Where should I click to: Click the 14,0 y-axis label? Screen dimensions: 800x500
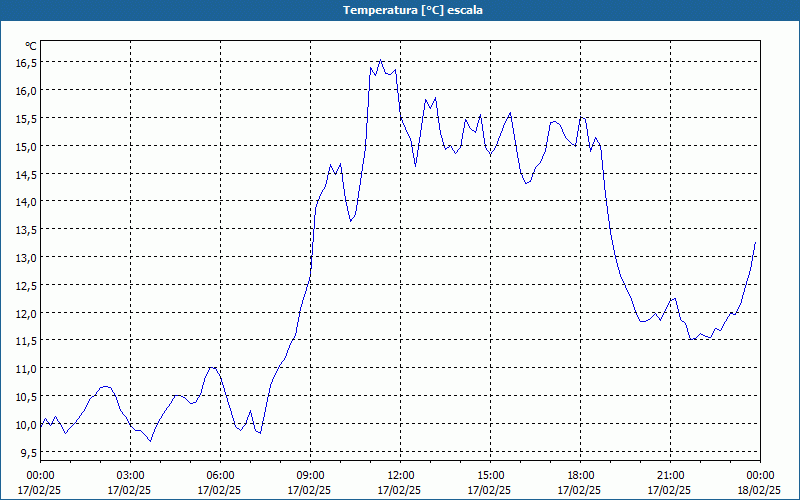(x=27, y=202)
